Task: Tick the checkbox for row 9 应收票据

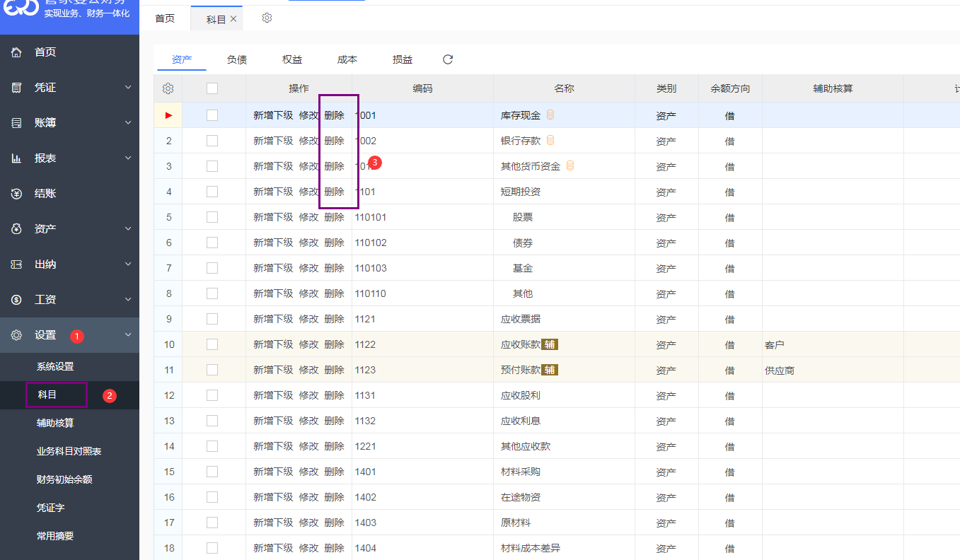Action: point(212,319)
